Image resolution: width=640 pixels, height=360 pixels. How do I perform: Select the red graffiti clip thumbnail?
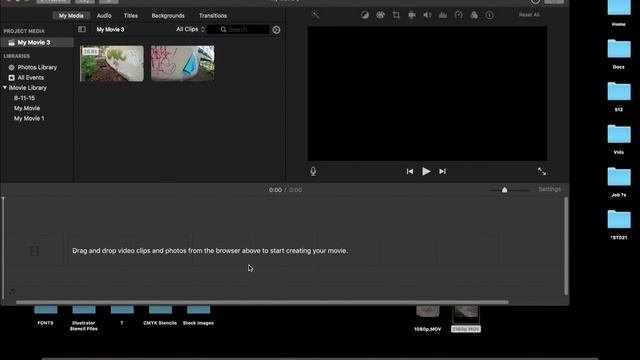(x=182, y=63)
